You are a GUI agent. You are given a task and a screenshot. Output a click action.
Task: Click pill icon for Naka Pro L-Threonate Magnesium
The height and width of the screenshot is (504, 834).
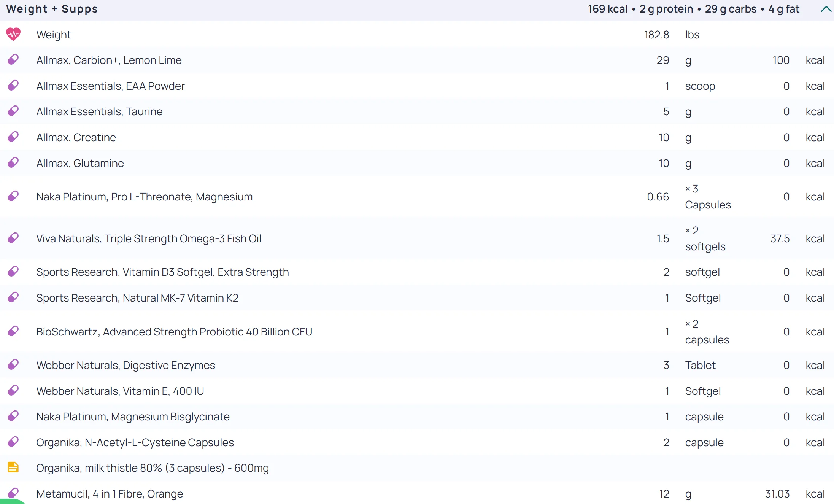pyautogui.click(x=13, y=196)
